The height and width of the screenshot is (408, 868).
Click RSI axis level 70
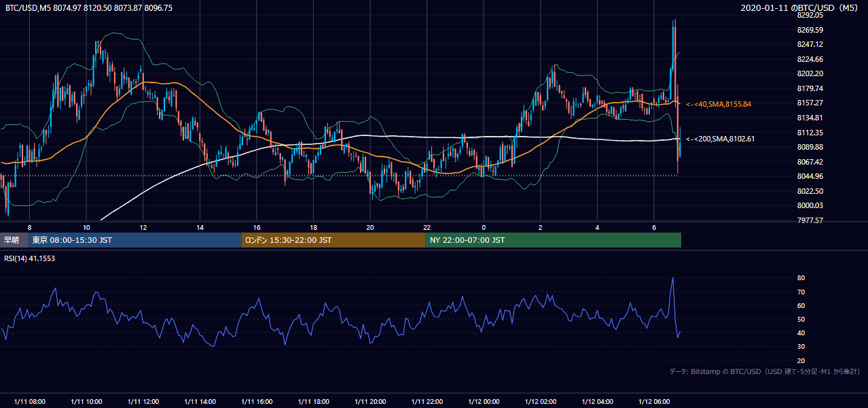(x=801, y=292)
